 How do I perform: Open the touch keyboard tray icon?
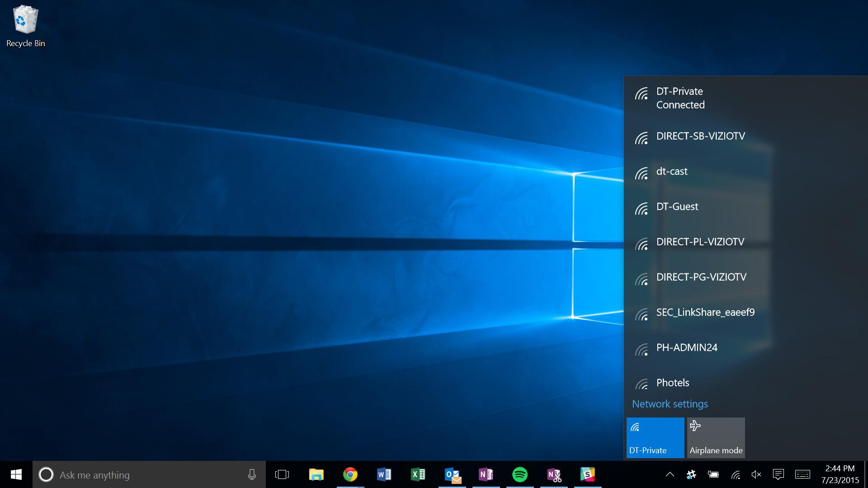pos(802,474)
